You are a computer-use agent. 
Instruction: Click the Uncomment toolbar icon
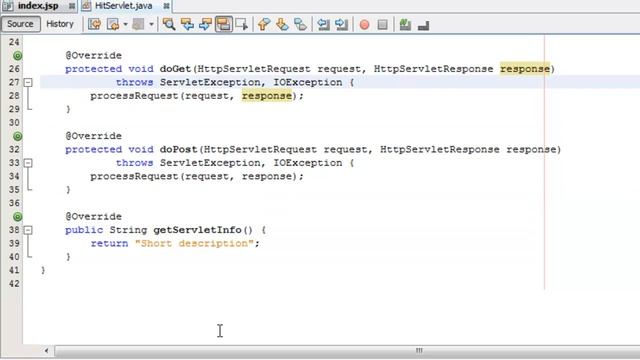[423, 25]
